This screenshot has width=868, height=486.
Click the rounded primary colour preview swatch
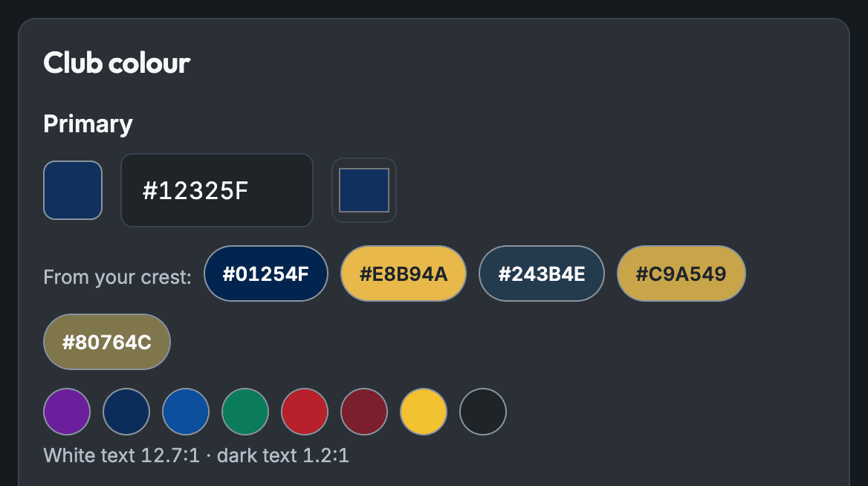tap(73, 189)
